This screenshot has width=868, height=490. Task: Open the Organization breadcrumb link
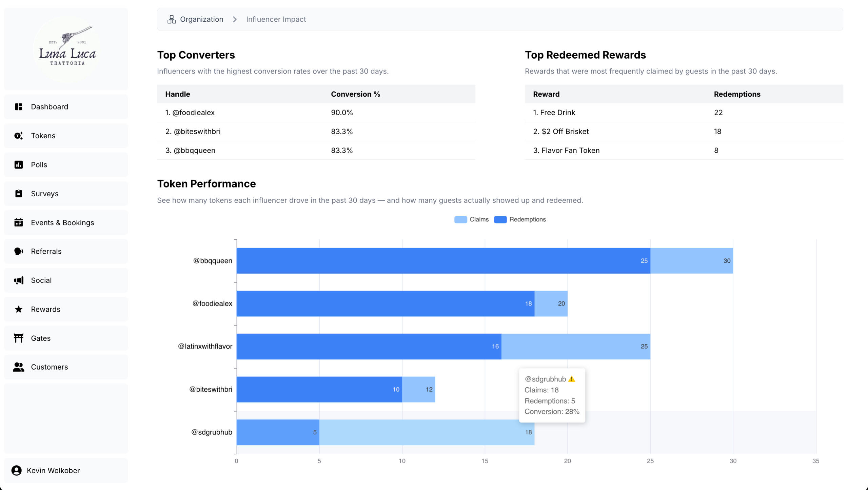[201, 19]
